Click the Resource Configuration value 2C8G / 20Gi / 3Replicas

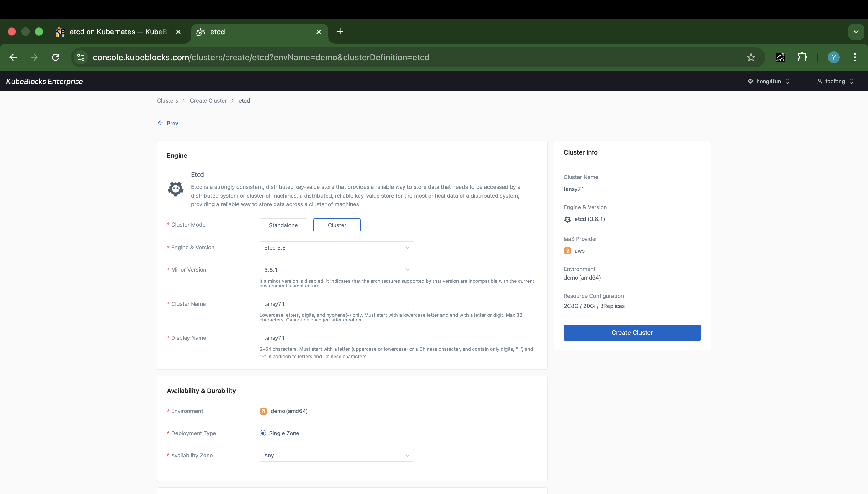point(594,306)
